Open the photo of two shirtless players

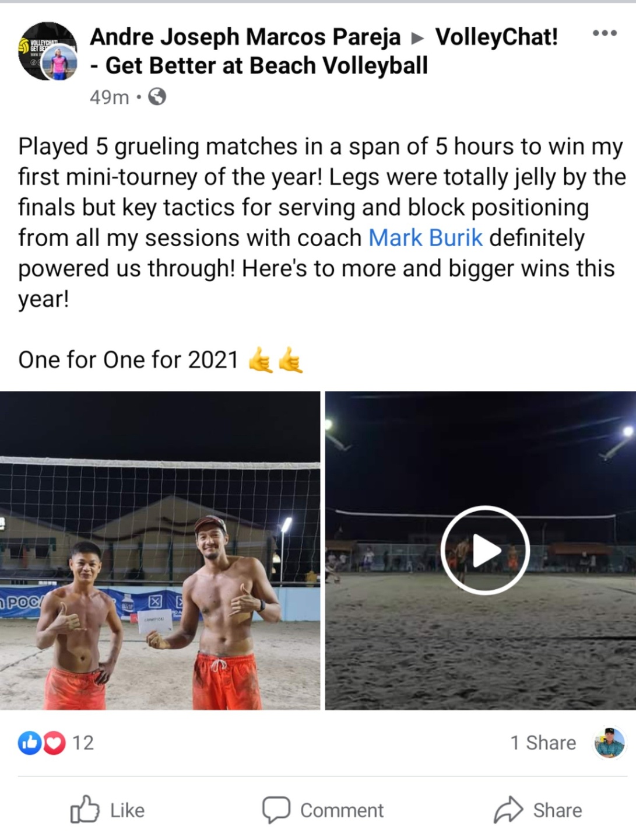(x=160, y=550)
